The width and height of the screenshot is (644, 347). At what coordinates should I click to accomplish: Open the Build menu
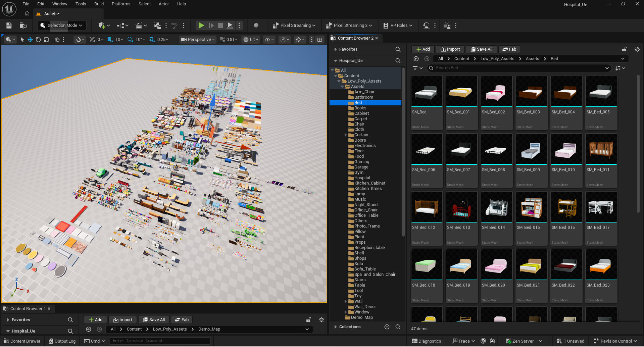[x=99, y=4]
